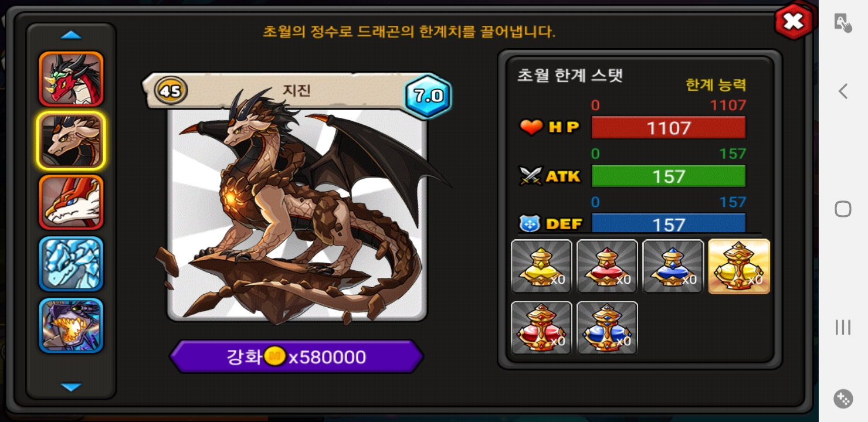Open the Android recent apps button
The image size is (868, 422).
pyautogui.click(x=843, y=327)
